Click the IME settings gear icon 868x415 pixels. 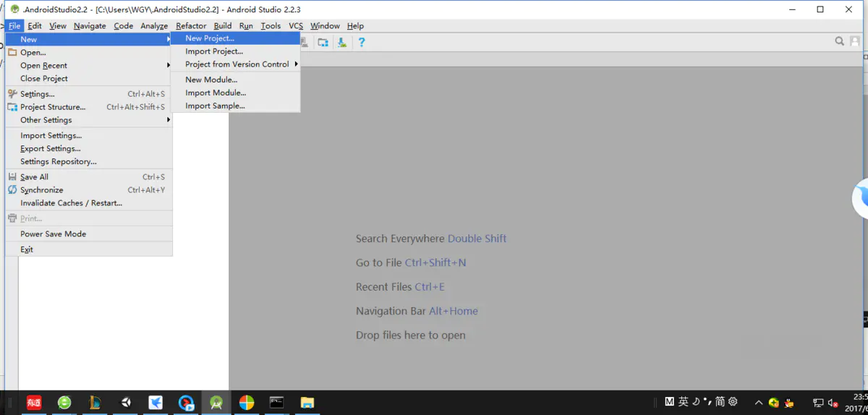(x=733, y=402)
